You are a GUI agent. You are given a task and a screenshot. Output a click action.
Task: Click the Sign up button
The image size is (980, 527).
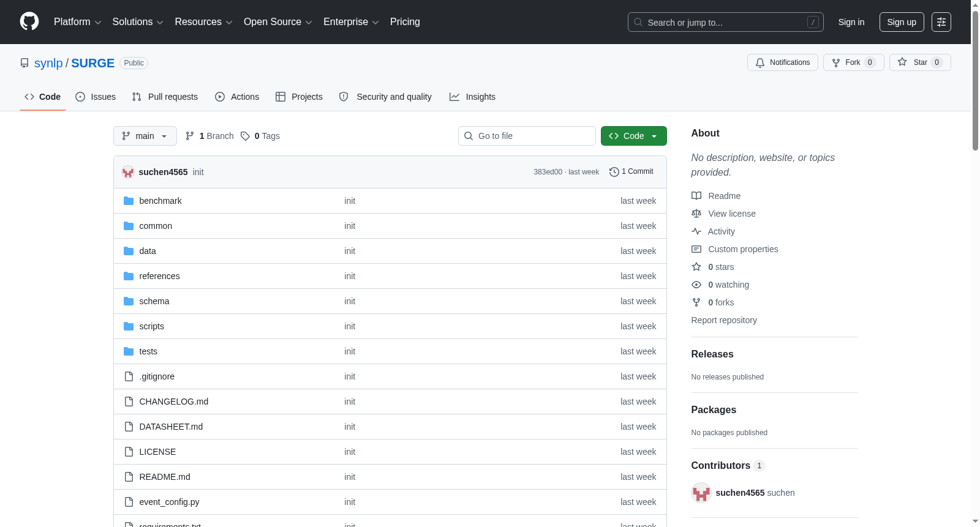coord(902,22)
